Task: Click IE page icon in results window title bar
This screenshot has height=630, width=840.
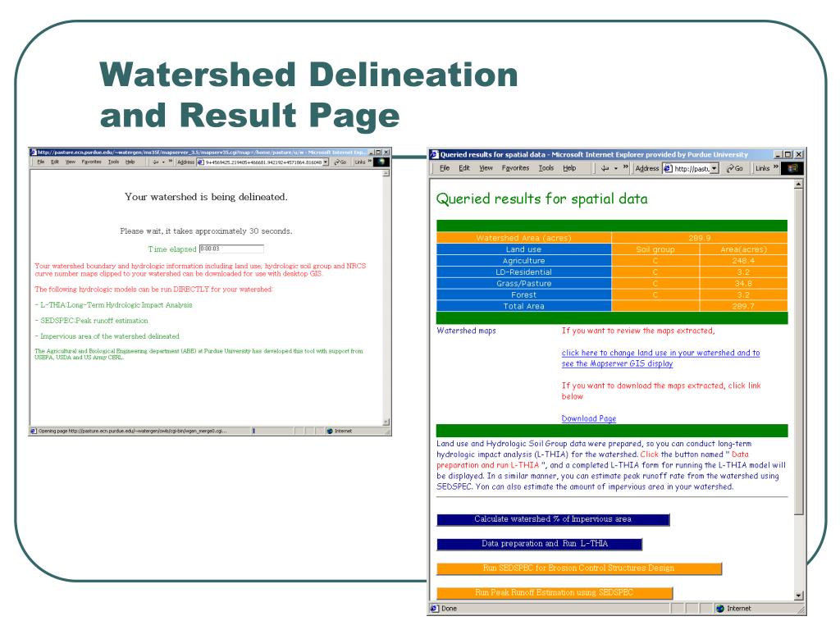Action: [435, 155]
